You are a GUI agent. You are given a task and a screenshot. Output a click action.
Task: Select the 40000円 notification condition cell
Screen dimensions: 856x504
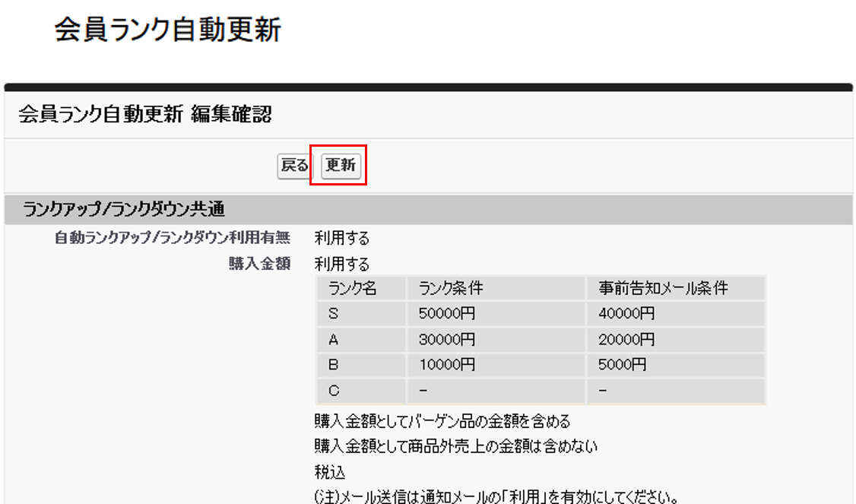[626, 313]
